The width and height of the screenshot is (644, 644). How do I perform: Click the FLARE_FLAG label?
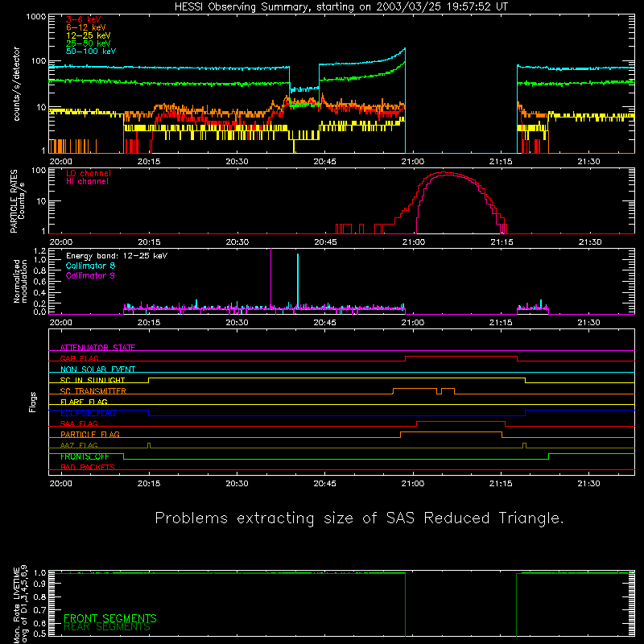[x=84, y=402]
